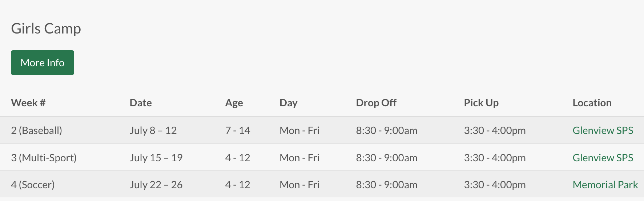Click the Day column header
The width and height of the screenshot is (644, 201).
[288, 103]
